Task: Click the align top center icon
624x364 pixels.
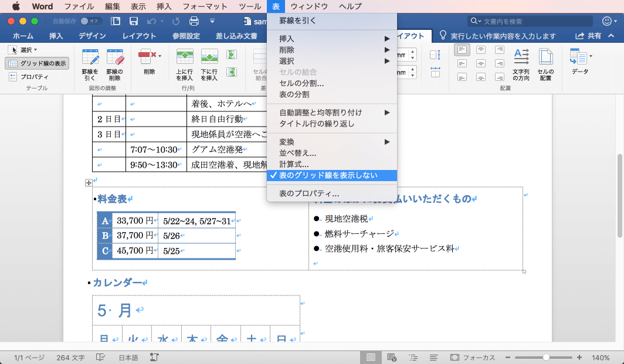Action: (481, 50)
